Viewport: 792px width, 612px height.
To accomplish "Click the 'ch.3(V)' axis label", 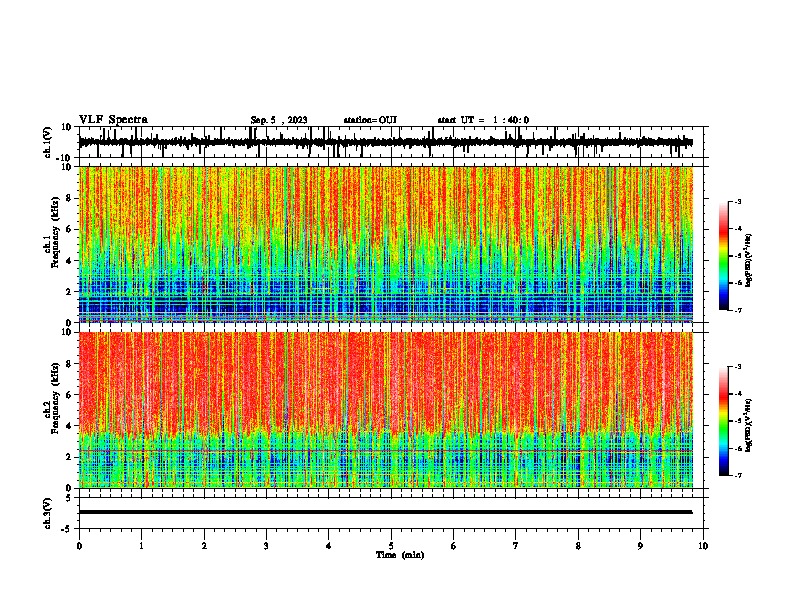I will (x=48, y=513).
